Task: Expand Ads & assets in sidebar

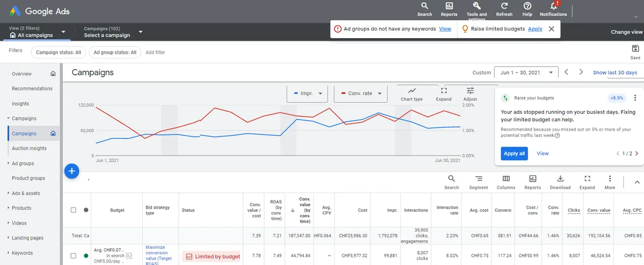Action: [9, 193]
